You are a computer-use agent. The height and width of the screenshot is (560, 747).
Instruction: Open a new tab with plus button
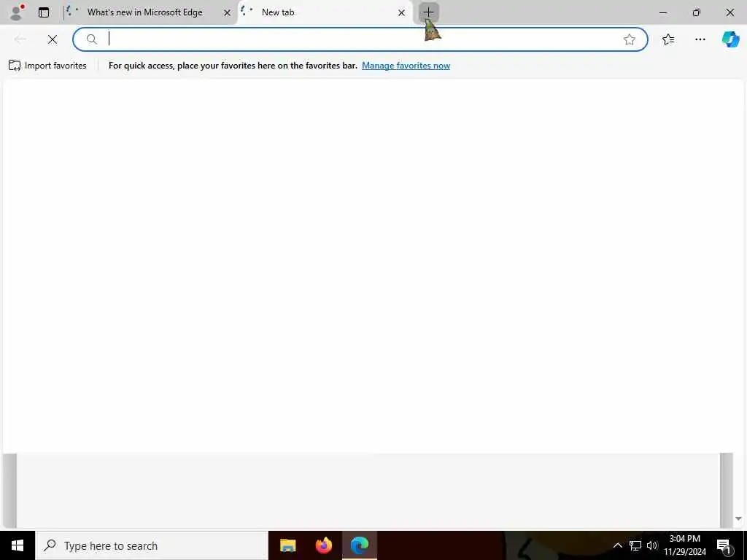pos(428,12)
